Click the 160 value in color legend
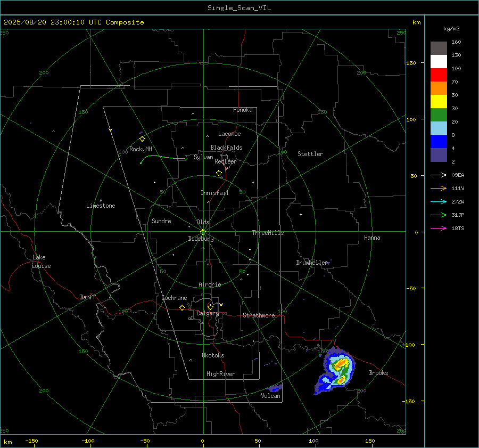The height and width of the screenshot is (448, 479). click(x=456, y=42)
